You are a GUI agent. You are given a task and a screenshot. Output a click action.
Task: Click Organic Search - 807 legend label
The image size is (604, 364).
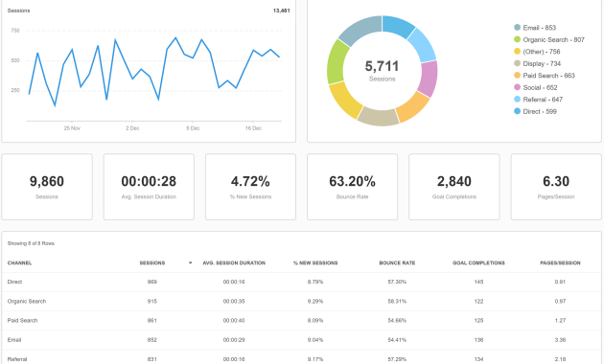click(x=553, y=39)
